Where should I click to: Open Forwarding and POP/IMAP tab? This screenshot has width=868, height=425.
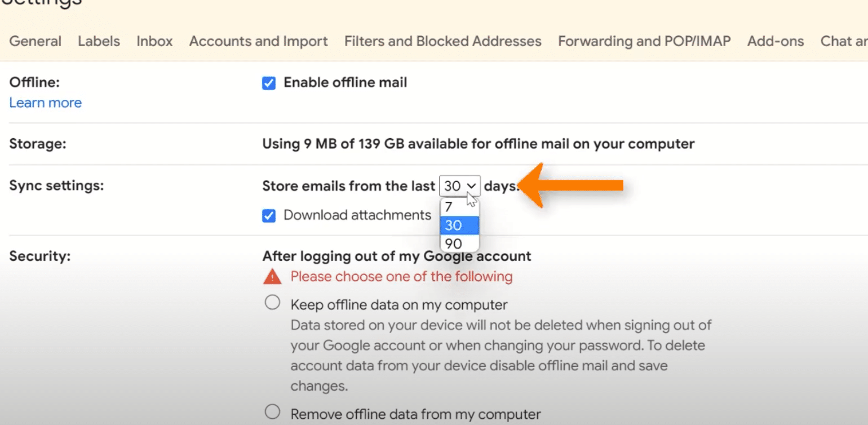(644, 41)
